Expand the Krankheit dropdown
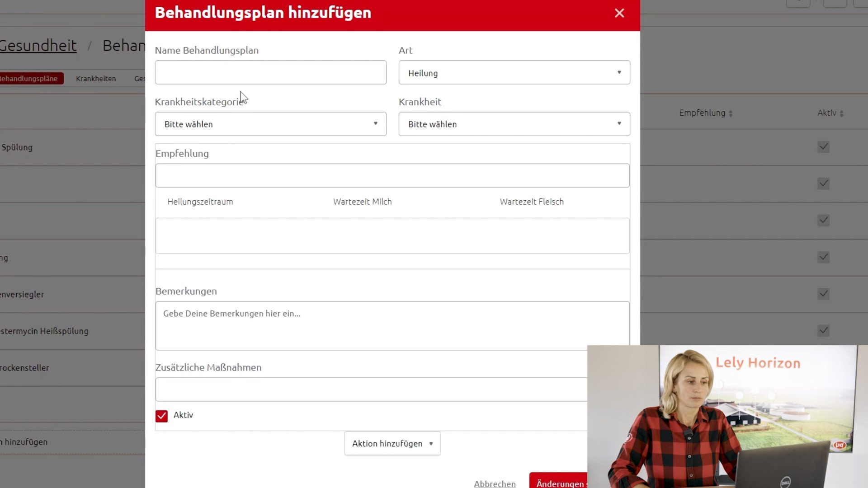868x488 pixels. pyautogui.click(x=514, y=124)
